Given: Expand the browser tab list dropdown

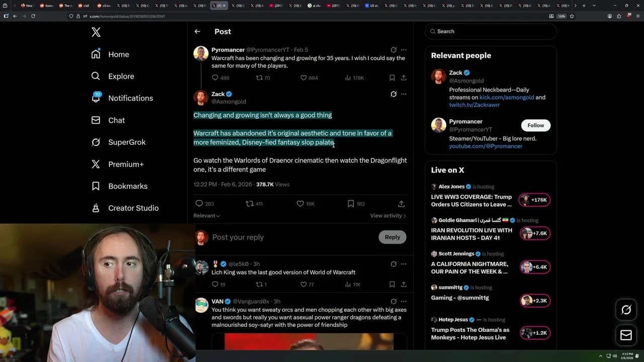Looking at the screenshot, I should click(x=594, y=6).
